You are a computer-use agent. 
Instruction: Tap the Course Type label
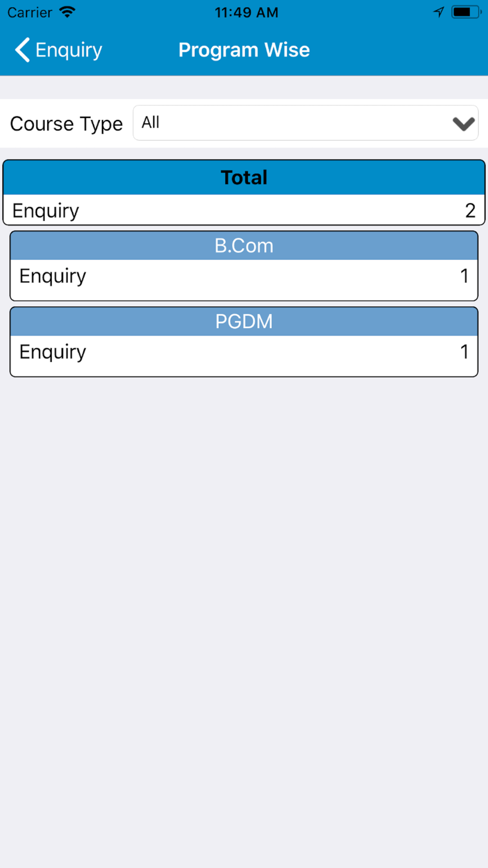coord(66,124)
